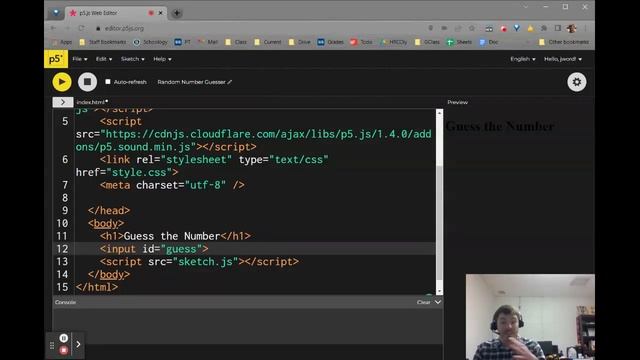Open the Class bookmarks folder
The image size is (640, 360).
pyautogui.click(x=236, y=42)
